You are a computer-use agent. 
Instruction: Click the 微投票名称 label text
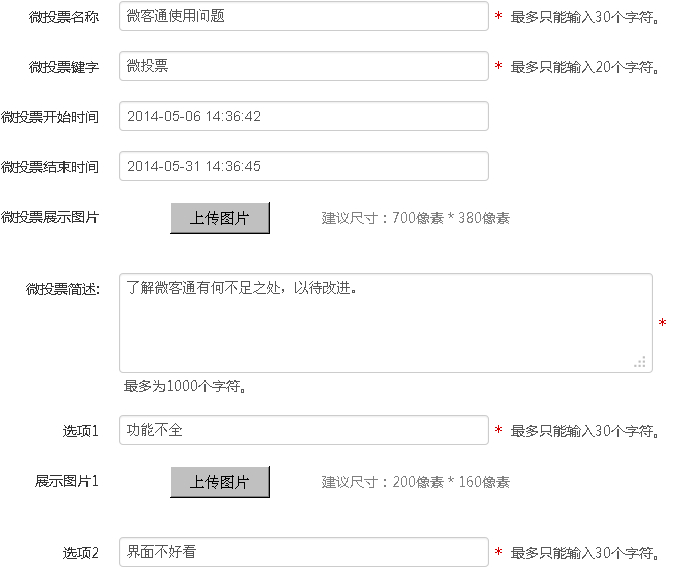pyautogui.click(x=64, y=17)
